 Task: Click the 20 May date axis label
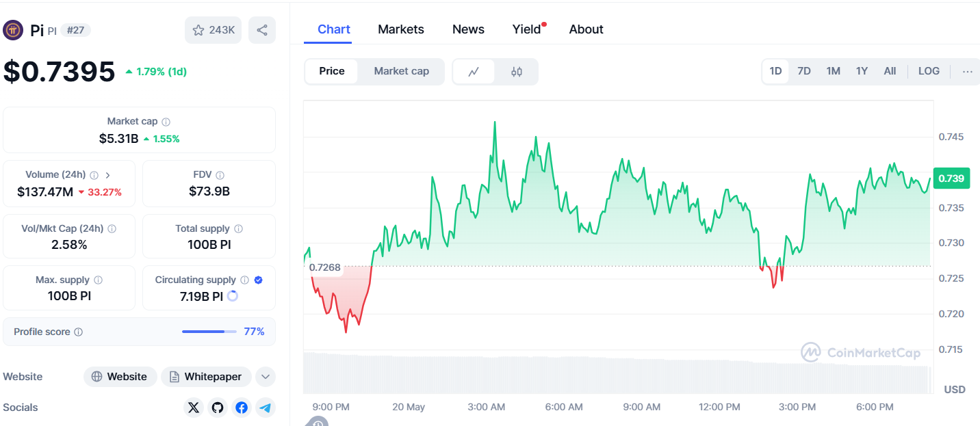pos(409,408)
